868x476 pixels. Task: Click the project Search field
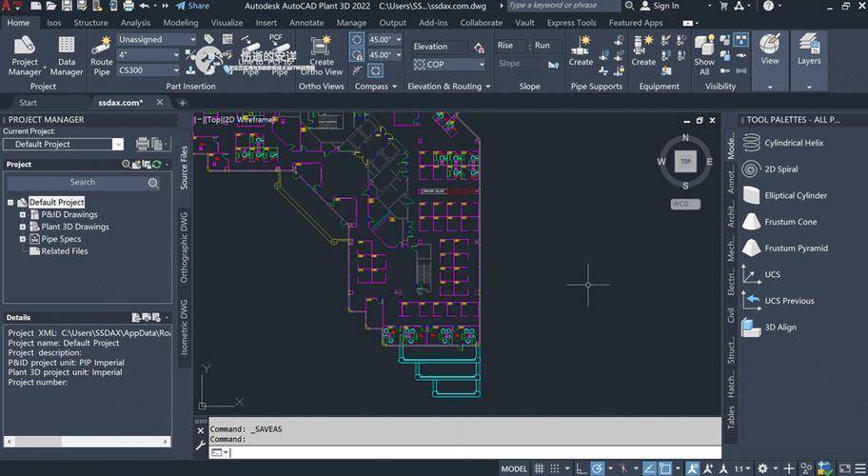pos(82,182)
